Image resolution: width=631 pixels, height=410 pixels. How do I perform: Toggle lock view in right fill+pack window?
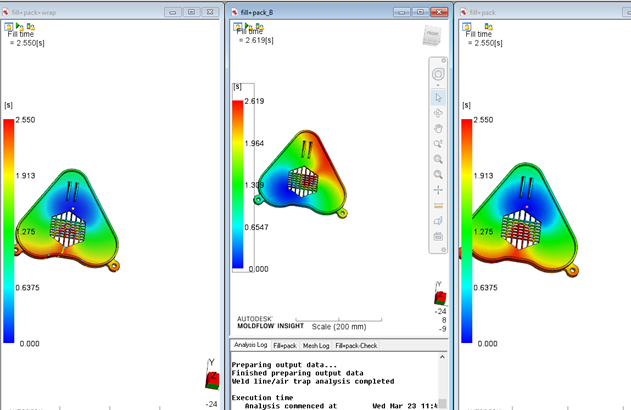click(x=466, y=27)
